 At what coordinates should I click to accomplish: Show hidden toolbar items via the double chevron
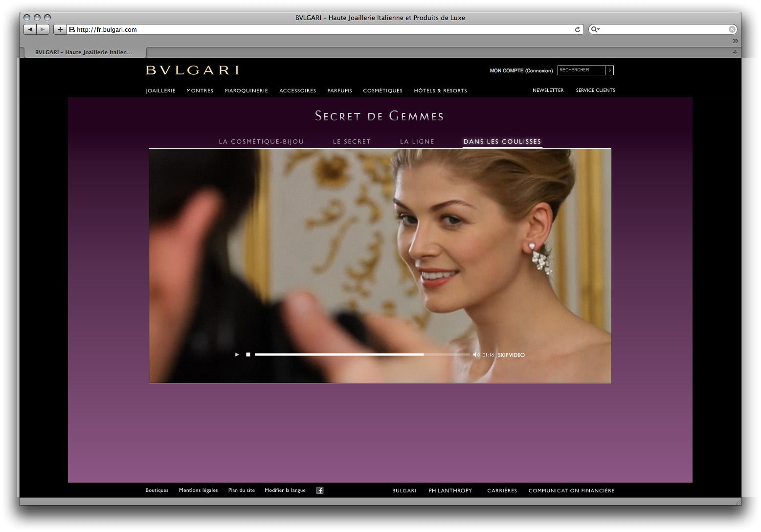[735, 41]
